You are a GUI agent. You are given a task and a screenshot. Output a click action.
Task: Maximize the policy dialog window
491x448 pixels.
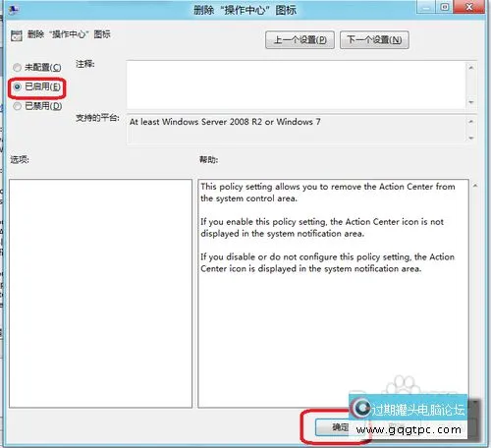point(444,7)
